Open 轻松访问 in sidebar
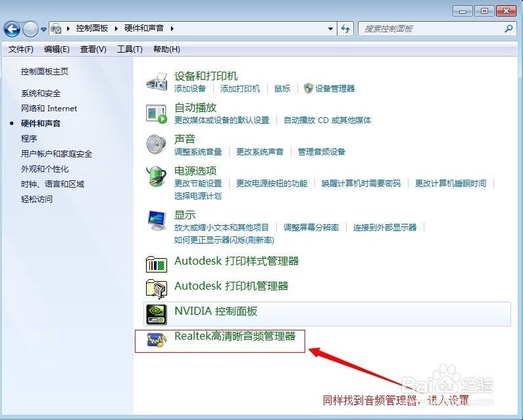This screenshot has width=523, height=420. point(37,199)
